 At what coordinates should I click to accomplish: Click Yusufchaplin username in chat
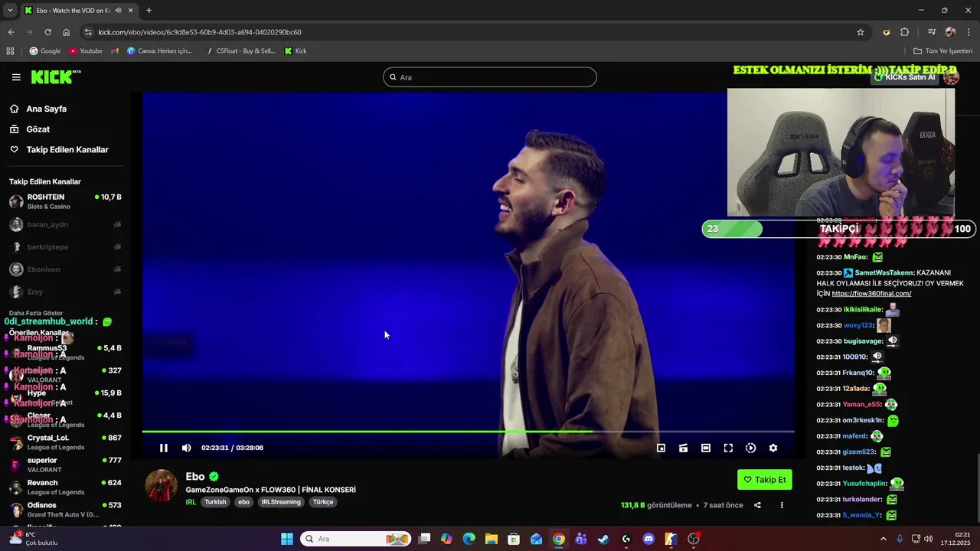(864, 484)
